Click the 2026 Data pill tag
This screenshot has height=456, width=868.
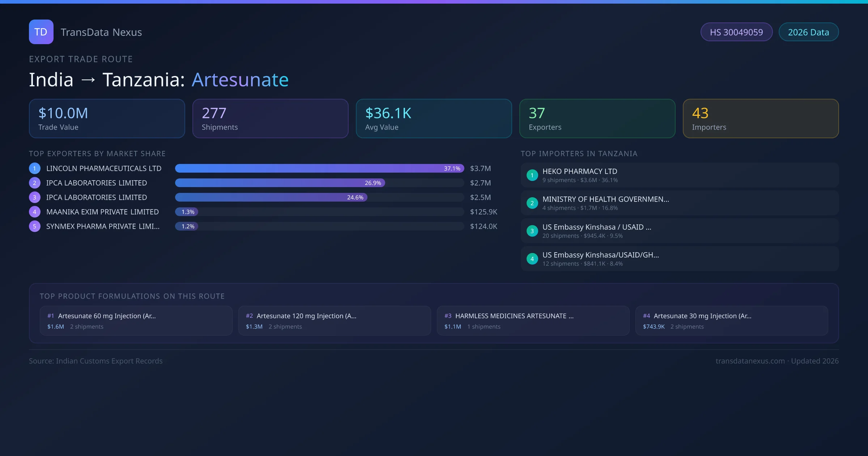pos(808,32)
